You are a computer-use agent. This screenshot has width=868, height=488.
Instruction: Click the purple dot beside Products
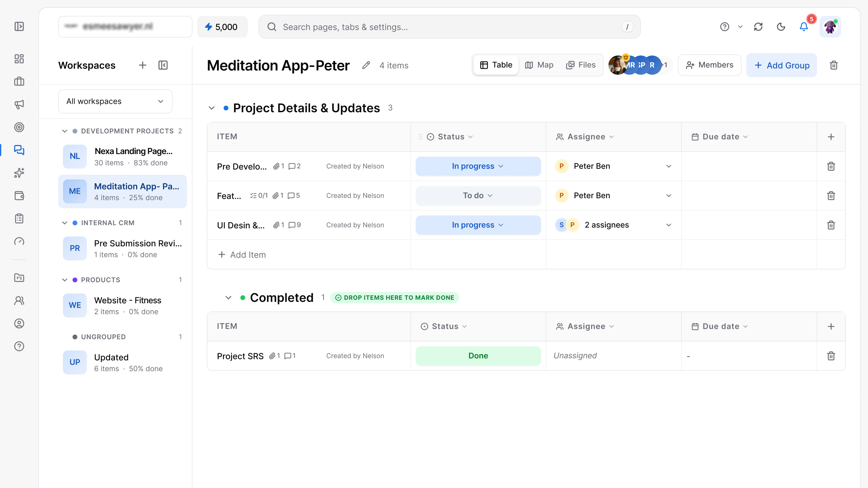[75, 280]
